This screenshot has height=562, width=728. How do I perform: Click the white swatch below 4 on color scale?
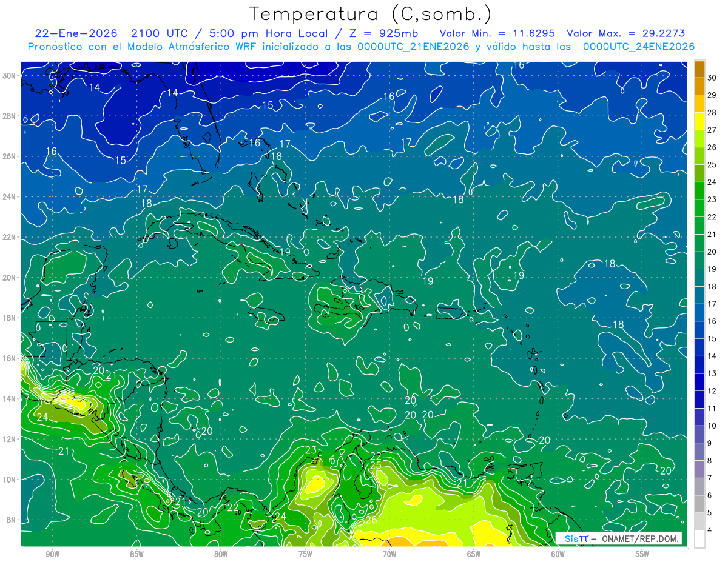[x=699, y=539]
